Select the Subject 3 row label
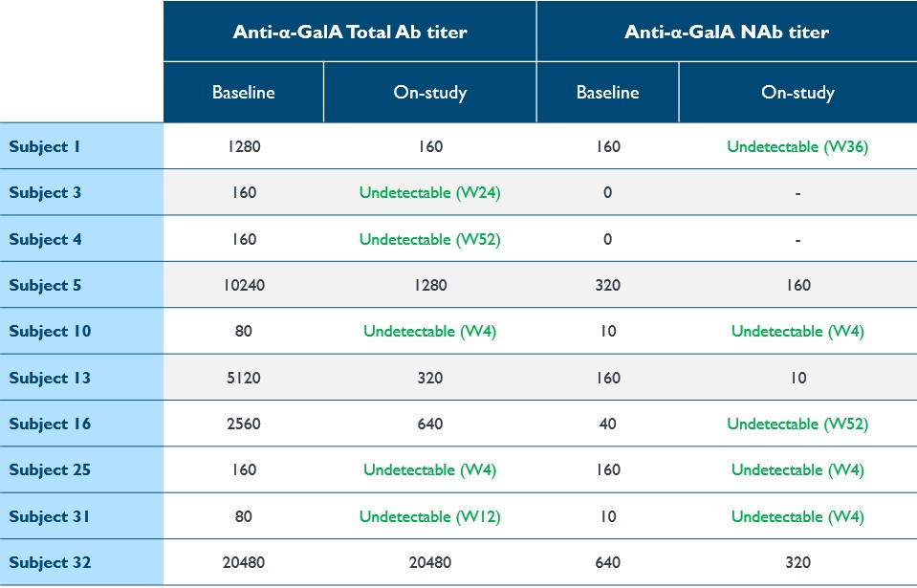This screenshot has height=588, width=917. coord(45,192)
